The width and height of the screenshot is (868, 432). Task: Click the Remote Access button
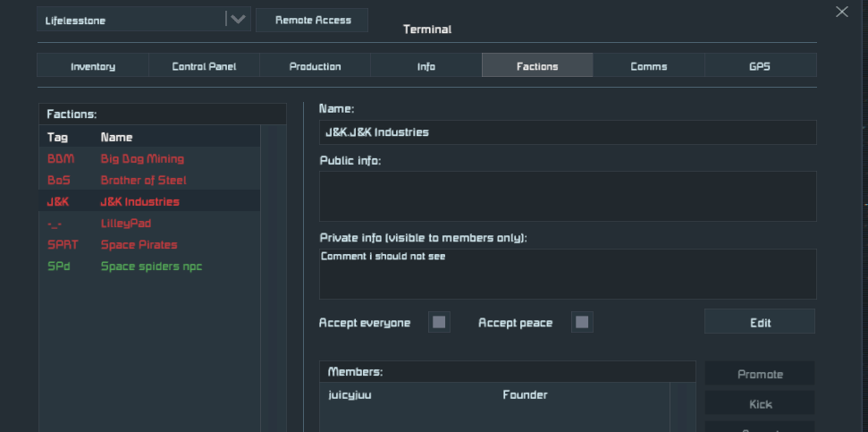coord(312,20)
